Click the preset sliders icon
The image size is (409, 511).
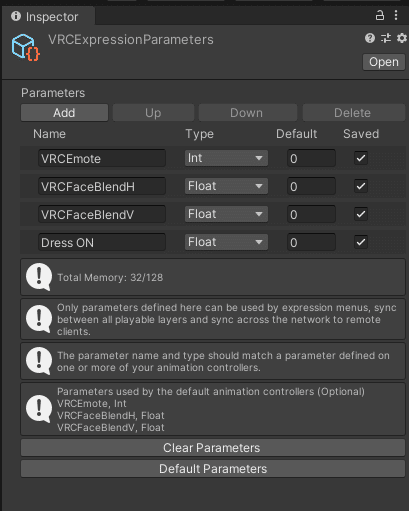coord(386,38)
